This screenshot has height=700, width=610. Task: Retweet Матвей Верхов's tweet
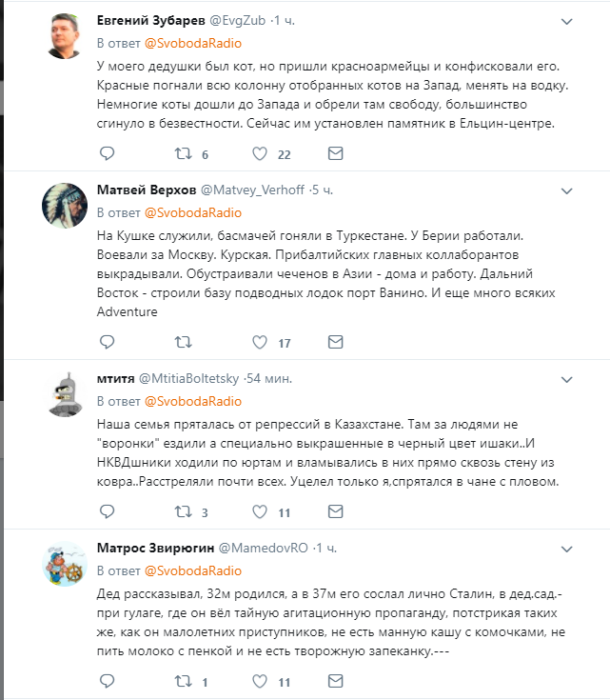183,342
